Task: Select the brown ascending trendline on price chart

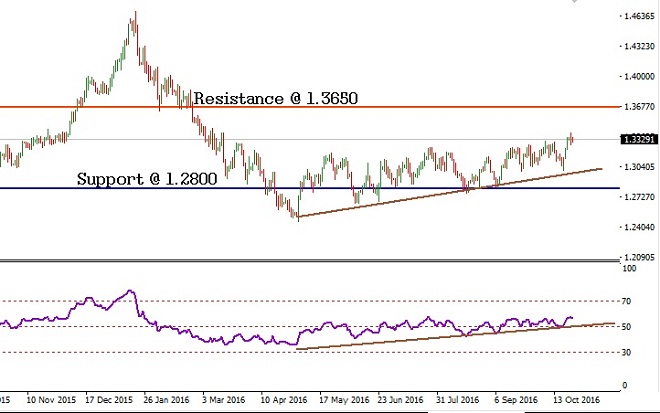Action: [x=450, y=192]
